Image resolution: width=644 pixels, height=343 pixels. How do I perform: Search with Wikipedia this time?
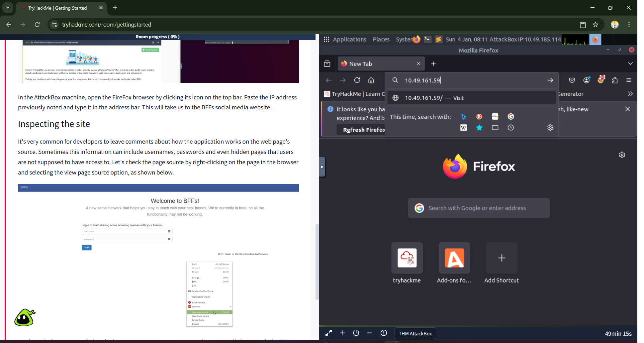coord(463,128)
